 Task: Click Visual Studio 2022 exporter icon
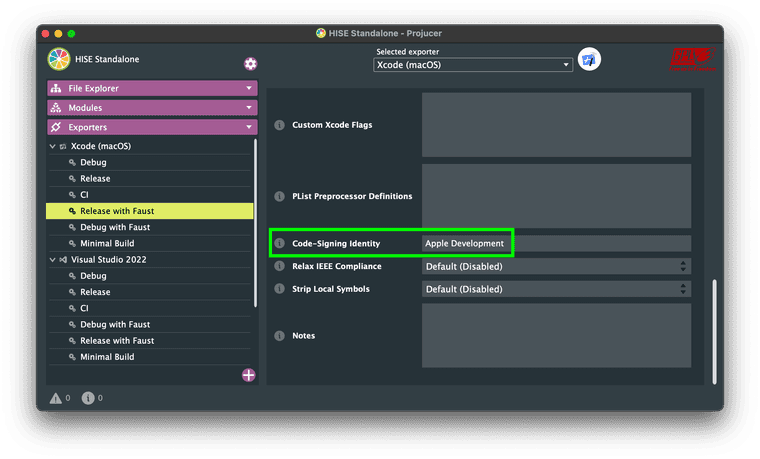tap(63, 260)
